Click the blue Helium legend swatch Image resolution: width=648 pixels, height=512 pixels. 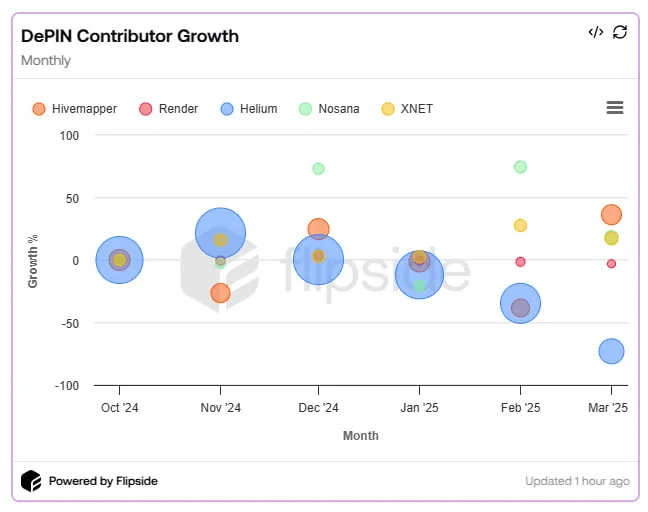[x=227, y=109]
